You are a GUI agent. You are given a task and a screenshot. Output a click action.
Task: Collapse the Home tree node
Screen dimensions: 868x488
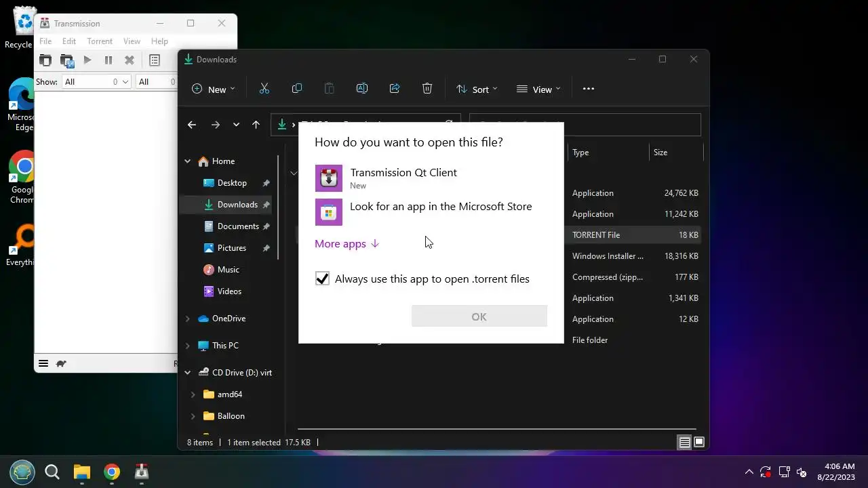pos(188,161)
